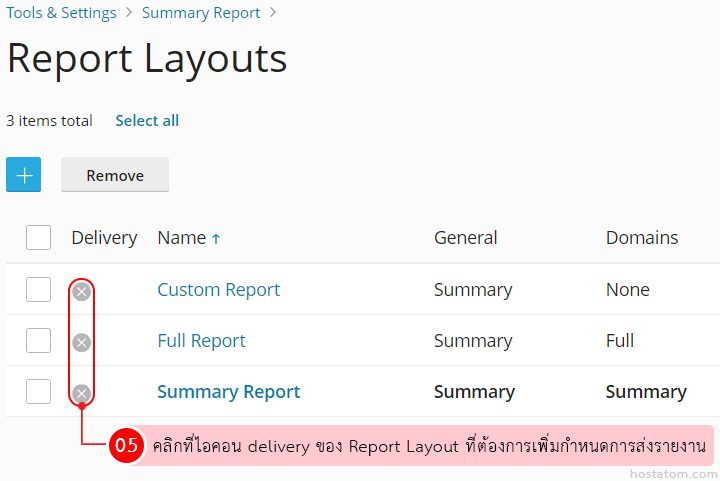The image size is (720, 481).
Task: Click the Select all link
Action: click(147, 120)
